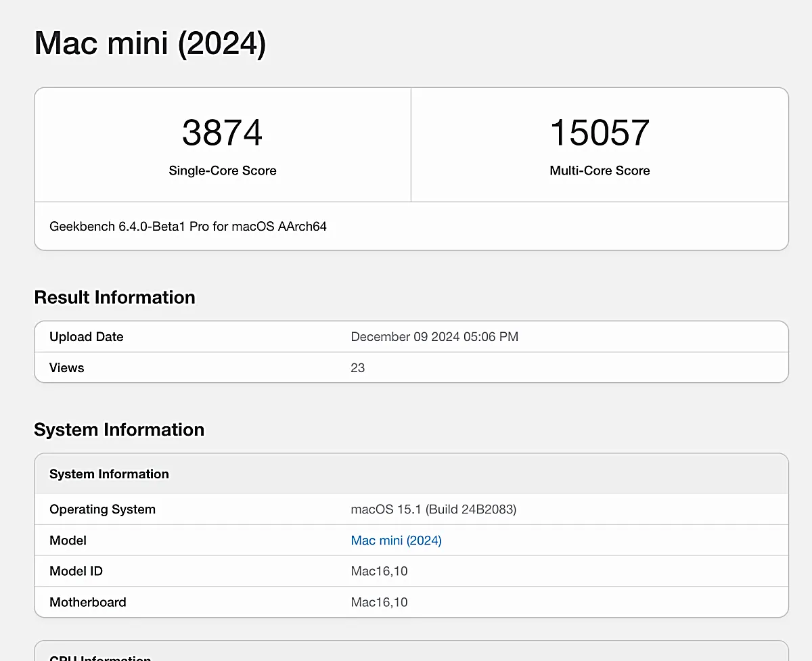Viewport: 812px width, 661px height.
Task: Click the Mac mini (2024) page title
Action: pos(150,43)
